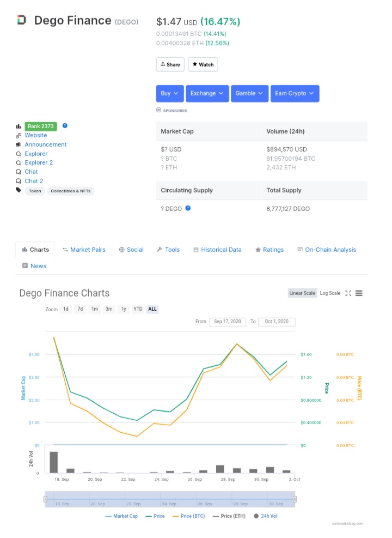Click the Share button
392x538 pixels.
[x=170, y=64]
